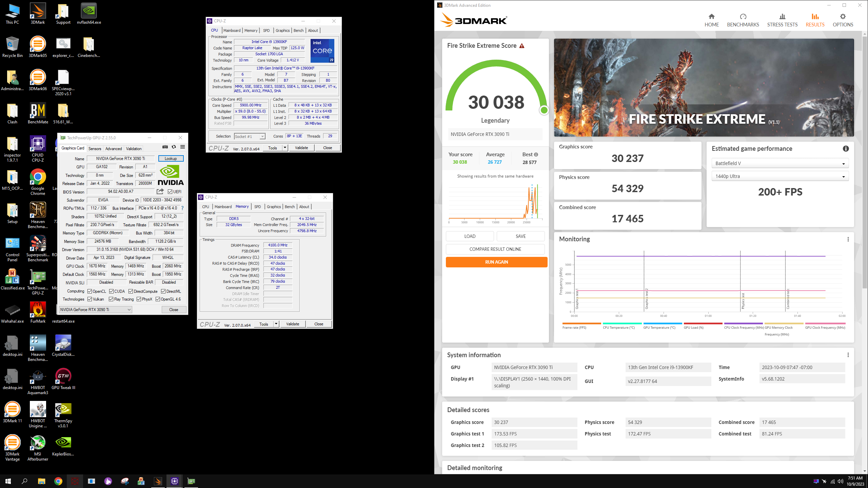Toggle the OpenCL checkbox in GPU-Z
The image size is (868, 488).
[x=90, y=291]
